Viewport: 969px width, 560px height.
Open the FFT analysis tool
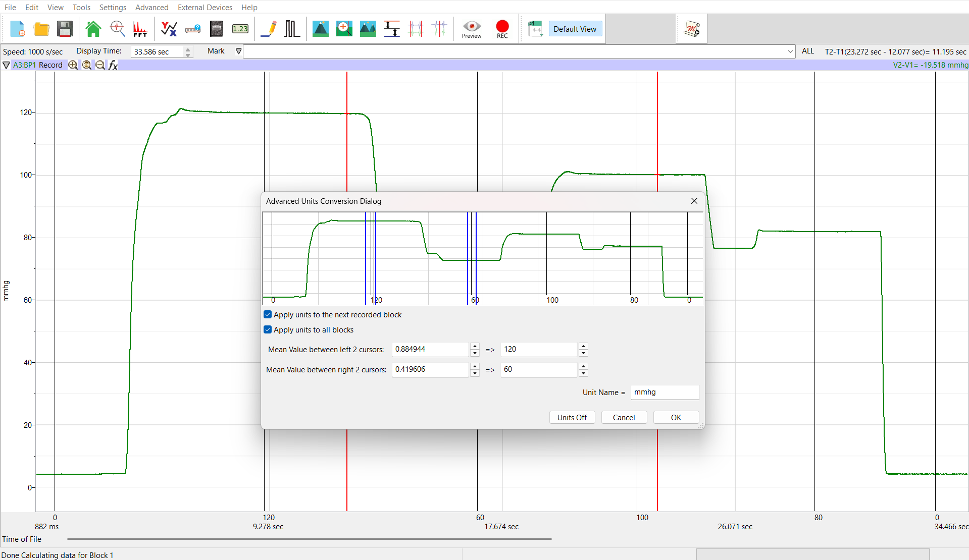coord(140,29)
